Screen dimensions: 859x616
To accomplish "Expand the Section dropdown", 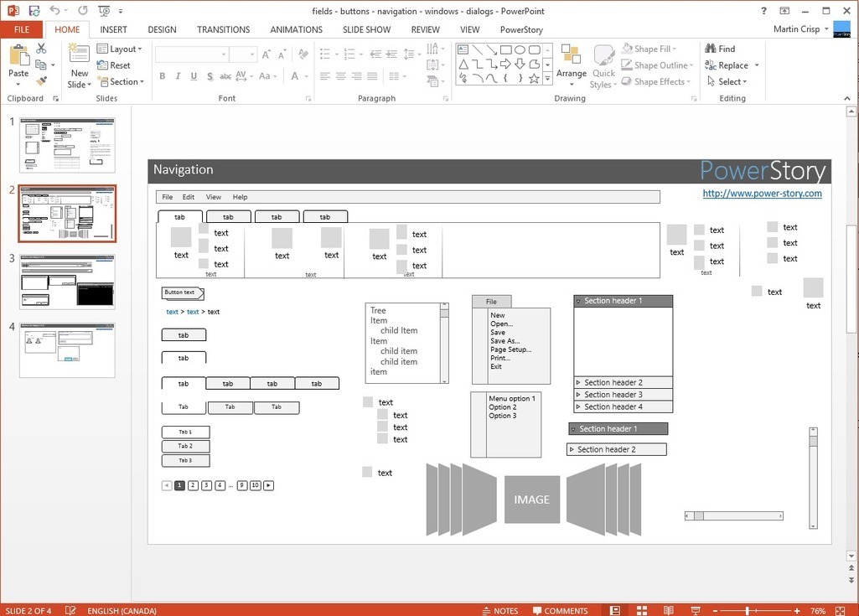I will pos(122,82).
